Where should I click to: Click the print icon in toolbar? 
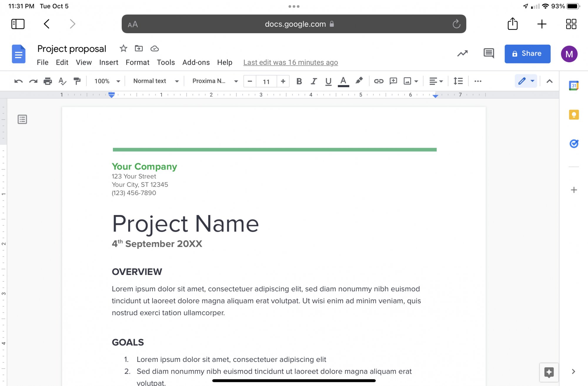(48, 81)
